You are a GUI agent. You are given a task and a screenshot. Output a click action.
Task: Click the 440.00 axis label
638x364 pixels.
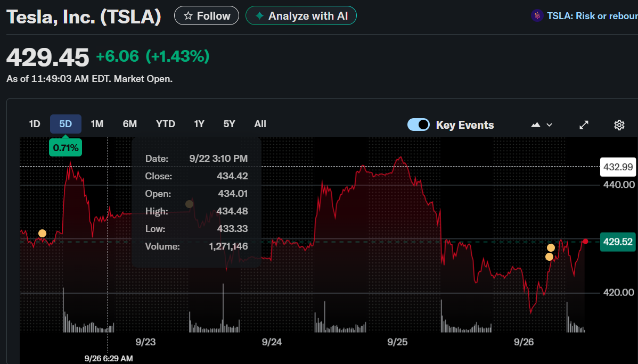618,185
